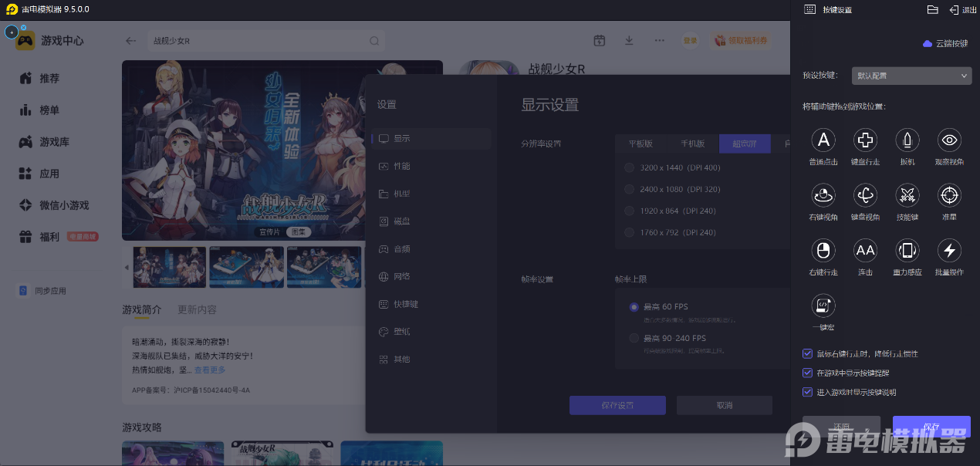Click the search field containing 战舰少女R
Screen dimensions: 980x466
[x=266, y=41]
